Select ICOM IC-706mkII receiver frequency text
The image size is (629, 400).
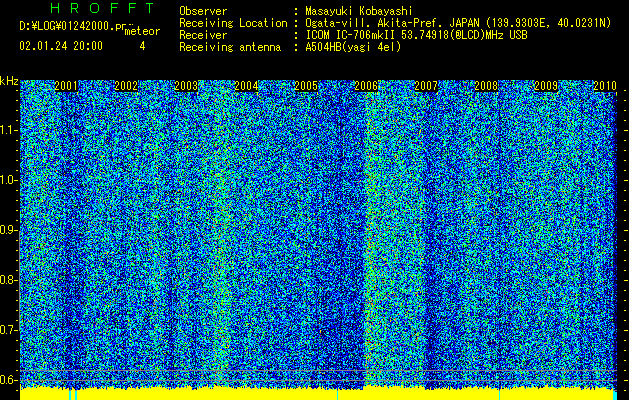click(416, 35)
